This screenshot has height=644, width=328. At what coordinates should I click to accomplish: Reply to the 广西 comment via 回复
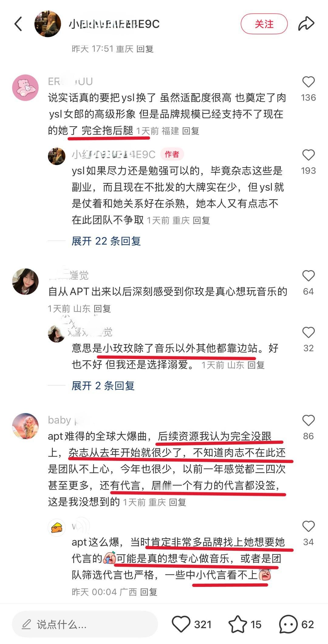(x=149, y=592)
